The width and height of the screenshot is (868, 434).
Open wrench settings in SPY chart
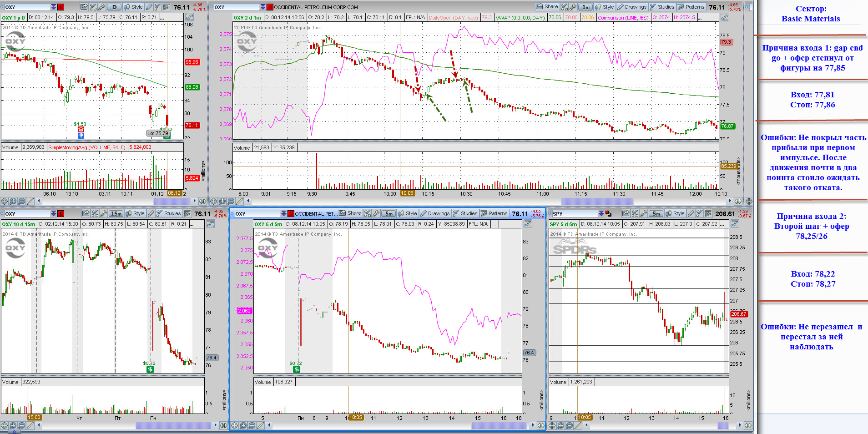(643, 213)
